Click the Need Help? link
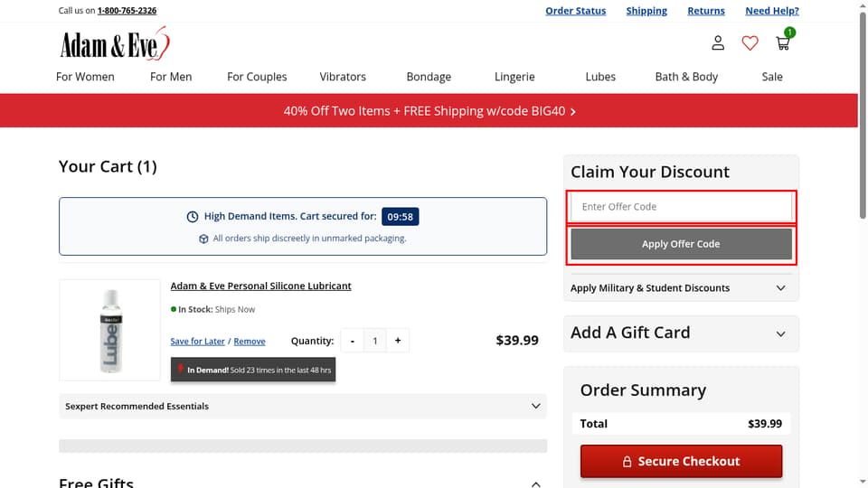The height and width of the screenshot is (488, 868). pos(771,11)
